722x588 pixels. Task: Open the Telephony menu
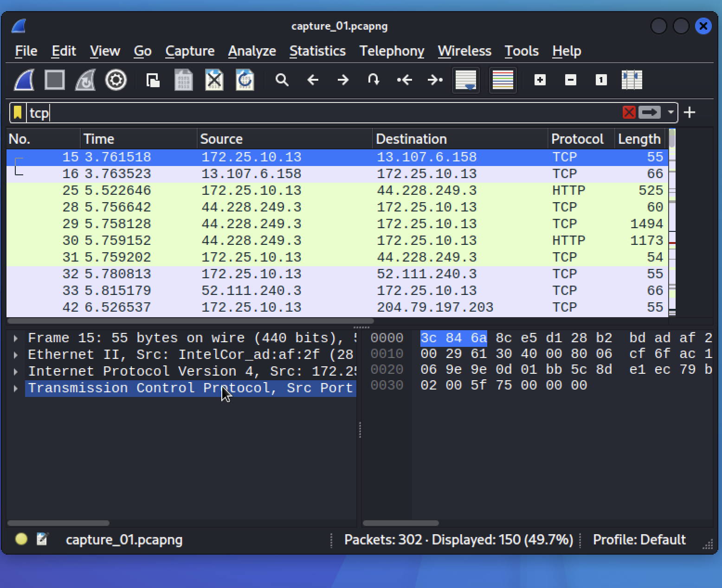392,51
